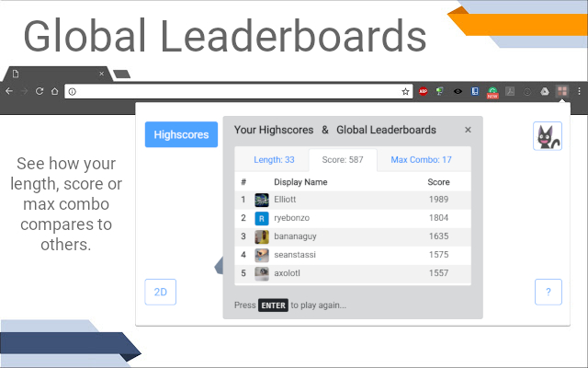Click bananaguy's avatar thumbnail
Viewport: 588px width, 368px height.
tap(262, 236)
